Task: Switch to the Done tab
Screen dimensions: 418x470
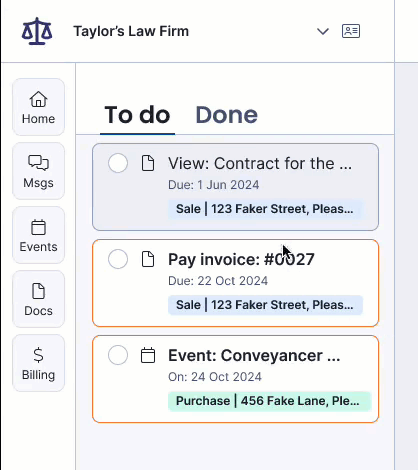Action: 226,115
